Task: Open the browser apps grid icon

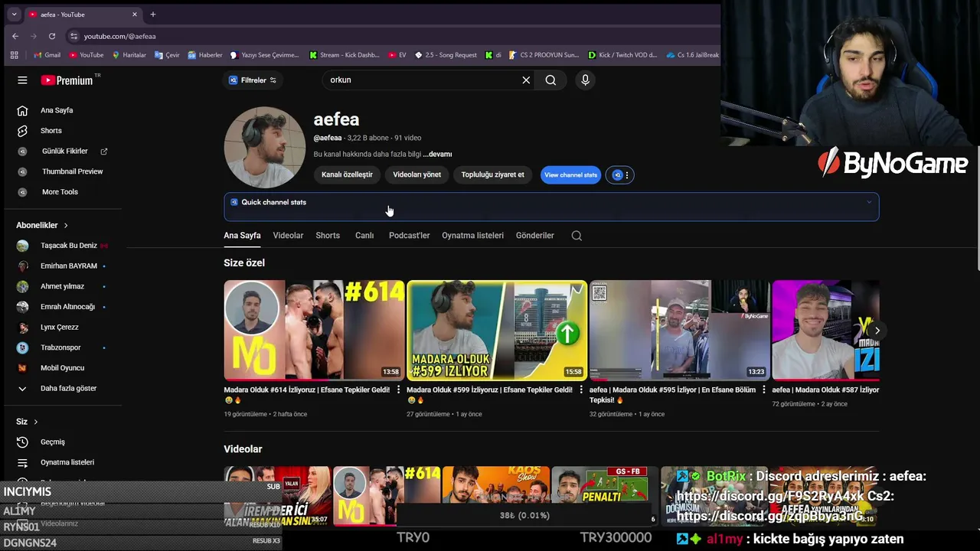Action: 14,55
